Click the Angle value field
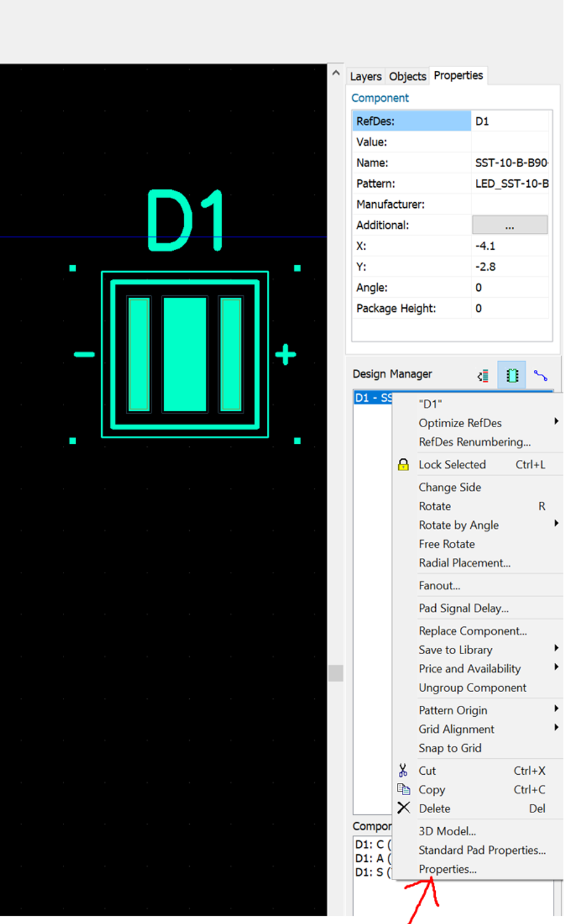The width and height of the screenshot is (564, 924). [x=510, y=288]
